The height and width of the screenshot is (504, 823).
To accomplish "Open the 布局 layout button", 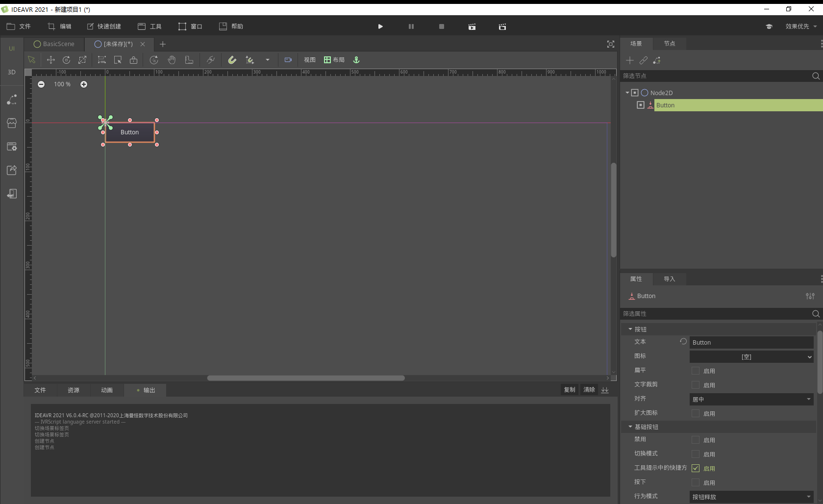I will click(334, 60).
